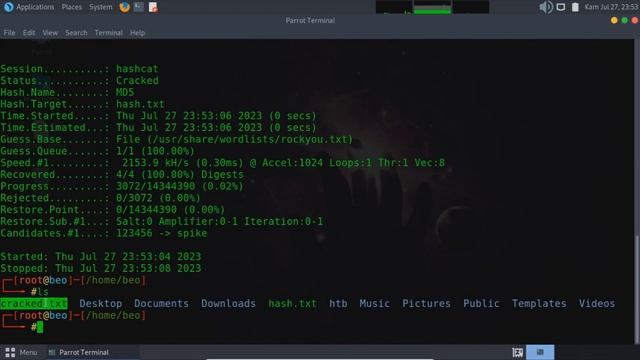Click the Hash.Name MD5 value
Screen dimensions: 640x360
[x=125, y=93]
